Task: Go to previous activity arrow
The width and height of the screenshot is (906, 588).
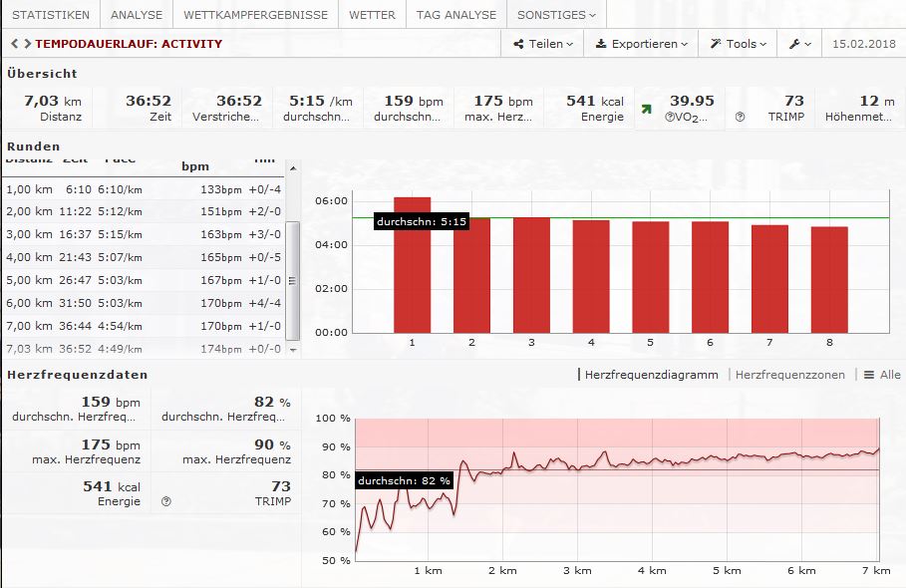Action: [14, 44]
